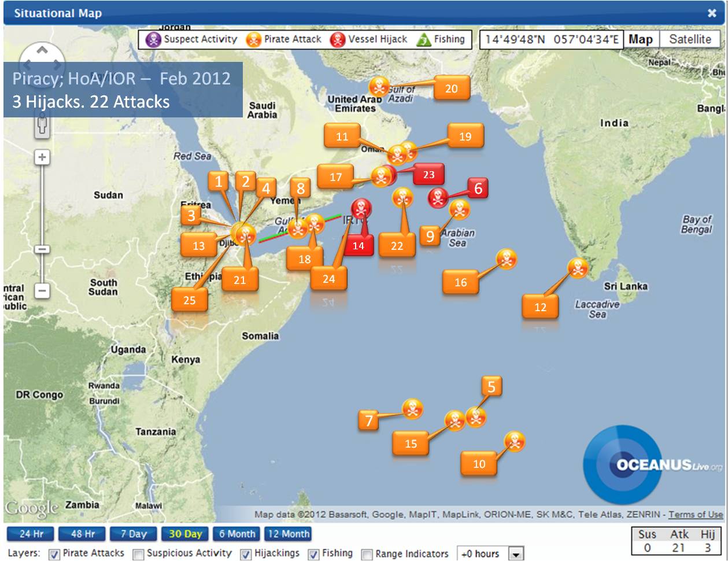Select the 30 Day time range
The width and height of the screenshot is (728, 561).
(x=186, y=534)
